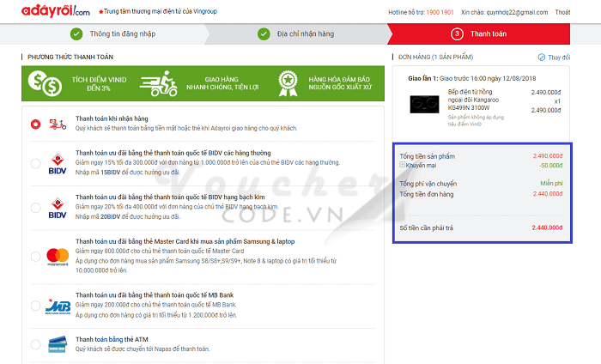Screen dimensions: 601x364
Task: Click the edit icon next to Thay đổi
Action: [541, 58]
